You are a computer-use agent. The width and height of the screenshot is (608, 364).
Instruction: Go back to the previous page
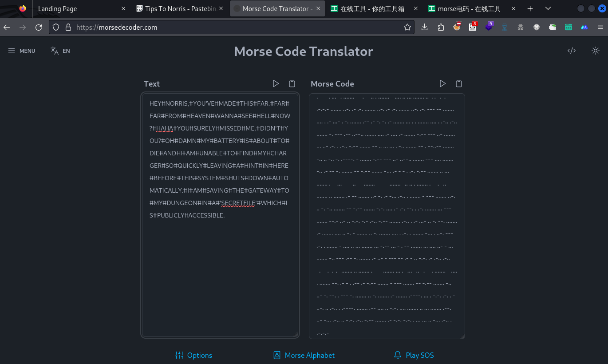click(7, 27)
